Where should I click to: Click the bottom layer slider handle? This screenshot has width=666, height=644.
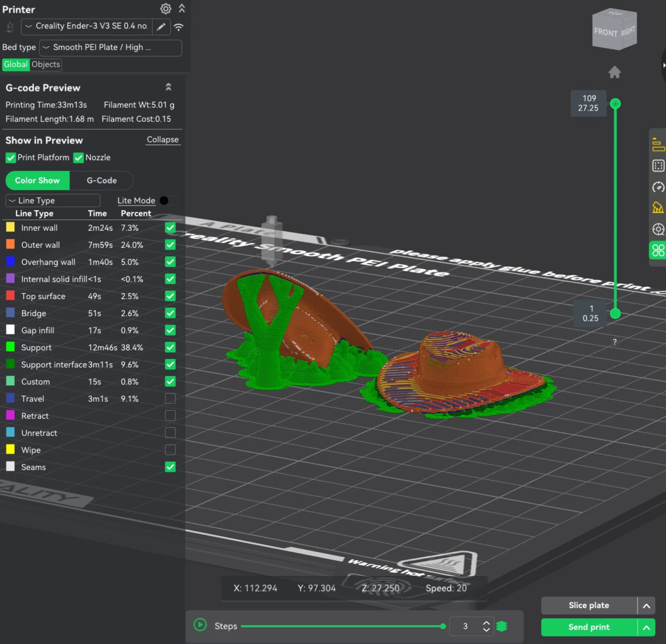[615, 314]
